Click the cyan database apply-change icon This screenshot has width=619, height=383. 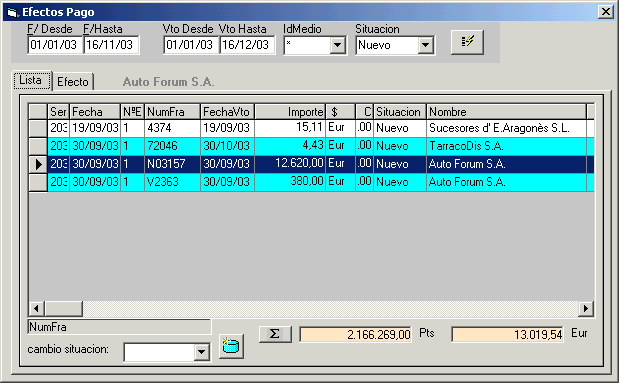point(231,346)
